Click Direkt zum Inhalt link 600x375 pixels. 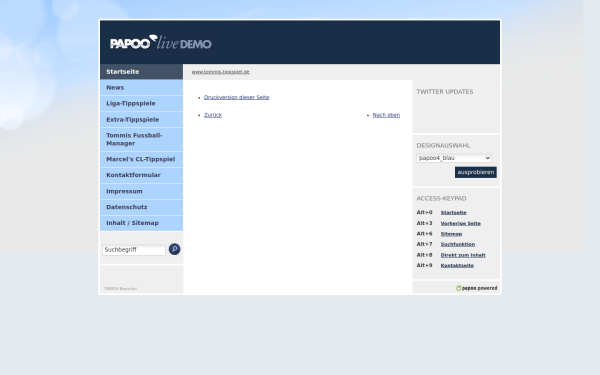463,255
